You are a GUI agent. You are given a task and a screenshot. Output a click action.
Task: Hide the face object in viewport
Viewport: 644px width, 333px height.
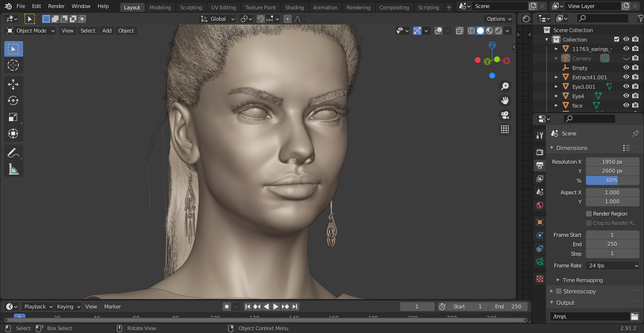[x=627, y=105]
